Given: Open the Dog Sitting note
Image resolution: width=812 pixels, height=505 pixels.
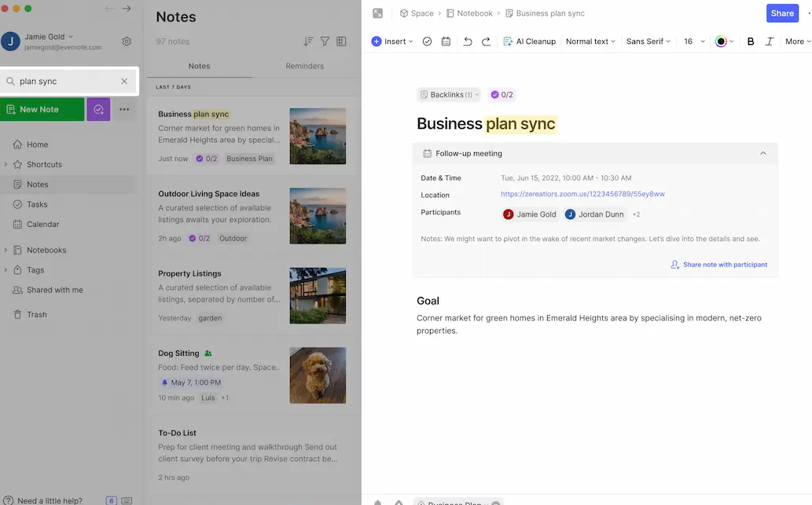Looking at the screenshot, I should pyautogui.click(x=252, y=375).
